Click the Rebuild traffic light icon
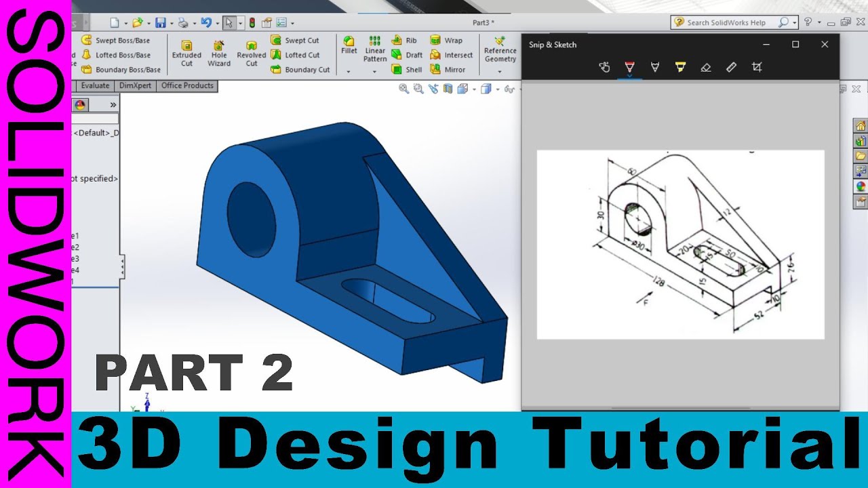This screenshot has height=488, width=868. pos(252,22)
